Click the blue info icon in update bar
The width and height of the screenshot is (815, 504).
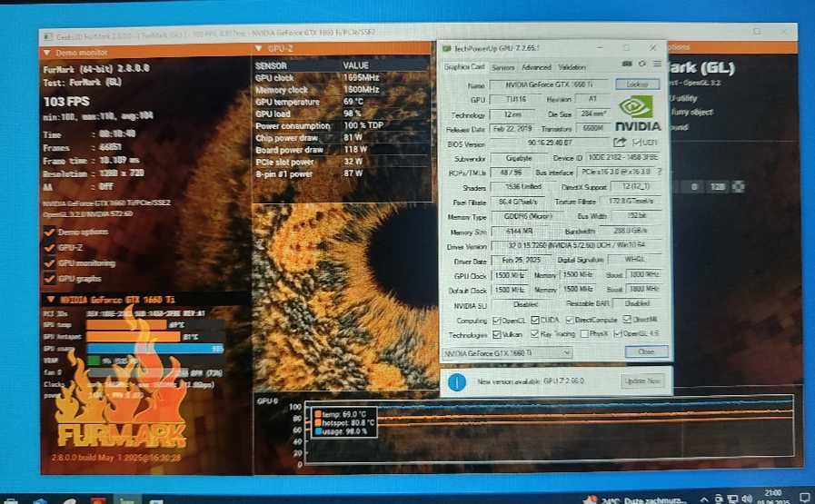click(x=457, y=382)
